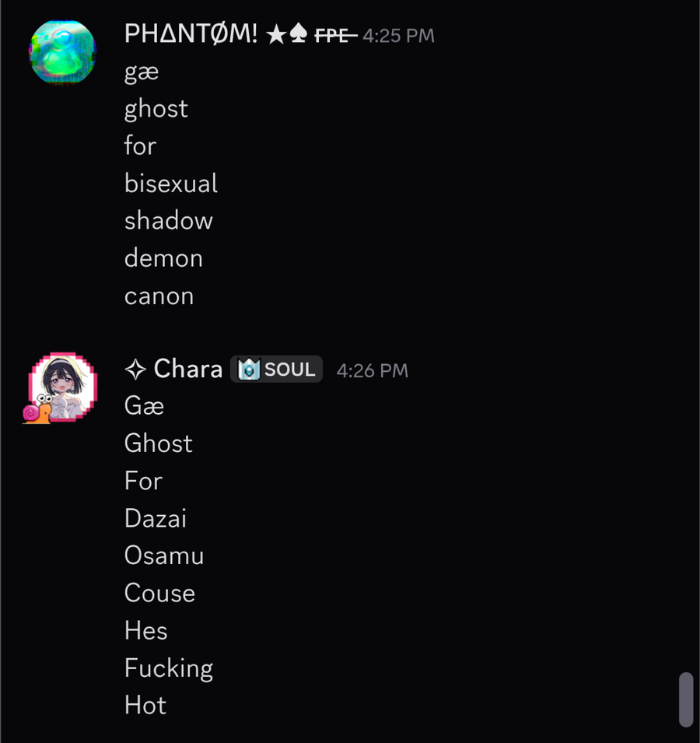Click the "Hot" message at the bottom
The width and height of the screenshot is (700, 743).
pyautogui.click(x=145, y=705)
